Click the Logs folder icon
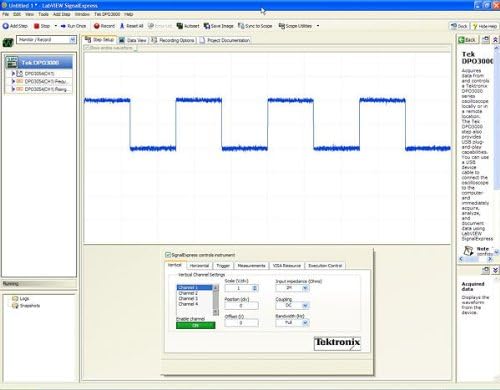This screenshot has width=500, height=390. pos(15,298)
